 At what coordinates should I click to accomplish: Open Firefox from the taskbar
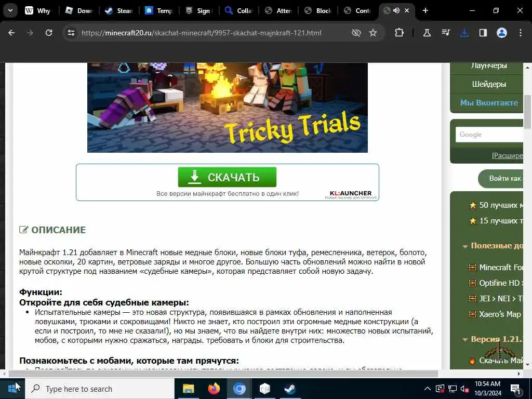click(x=214, y=389)
